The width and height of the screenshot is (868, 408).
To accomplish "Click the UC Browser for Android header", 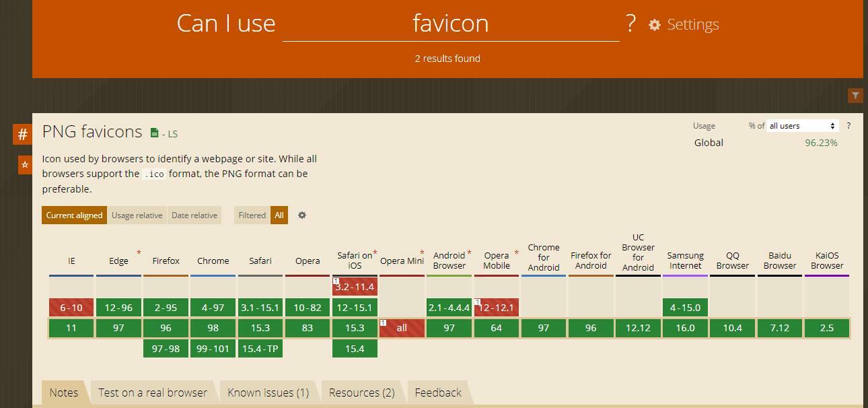I will click(x=638, y=252).
